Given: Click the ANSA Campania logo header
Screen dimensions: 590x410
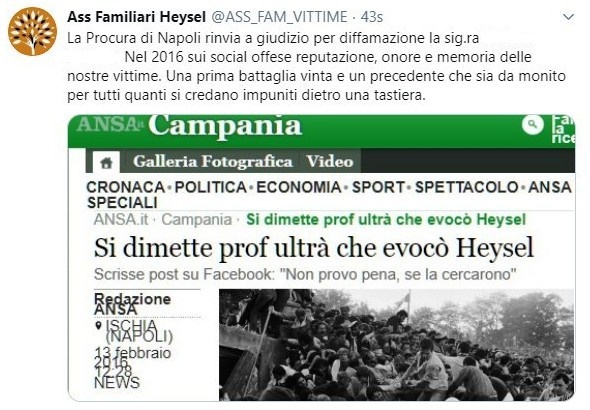Looking at the screenshot, I should (189, 126).
